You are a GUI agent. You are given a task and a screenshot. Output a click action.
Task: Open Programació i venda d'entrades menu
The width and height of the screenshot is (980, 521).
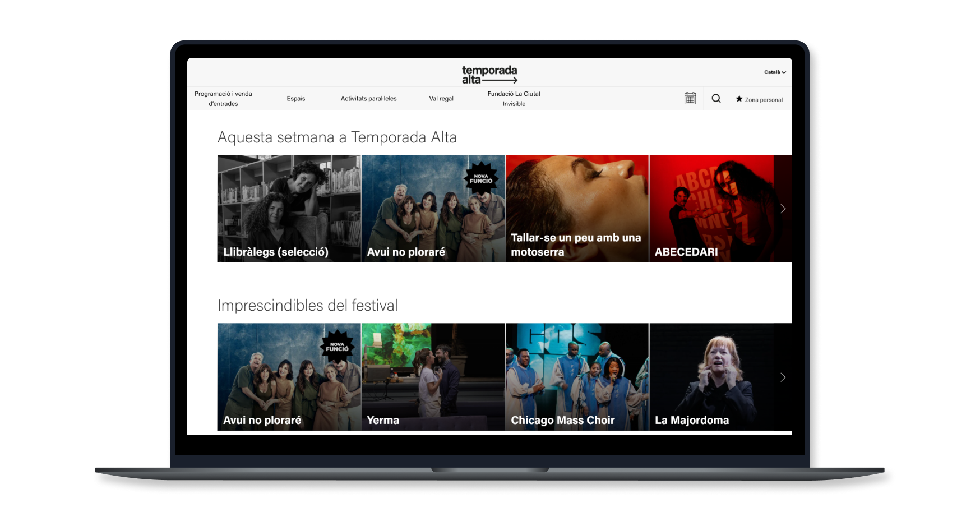(x=223, y=99)
